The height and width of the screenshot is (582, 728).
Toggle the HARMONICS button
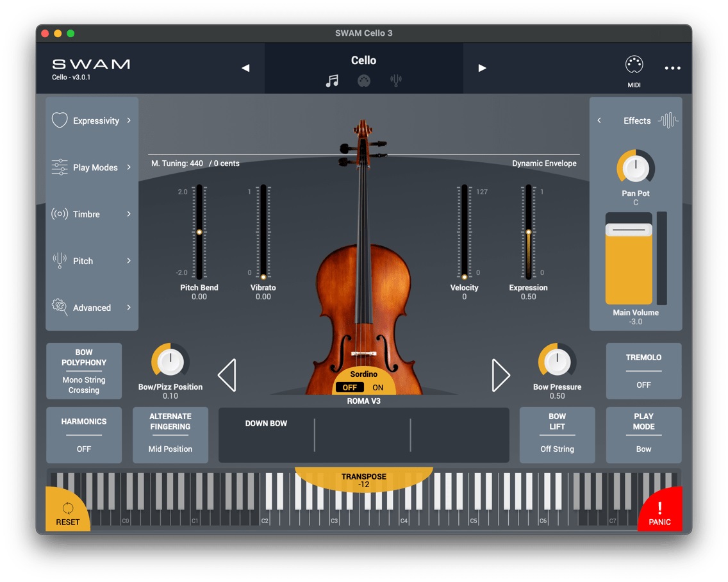click(x=84, y=435)
